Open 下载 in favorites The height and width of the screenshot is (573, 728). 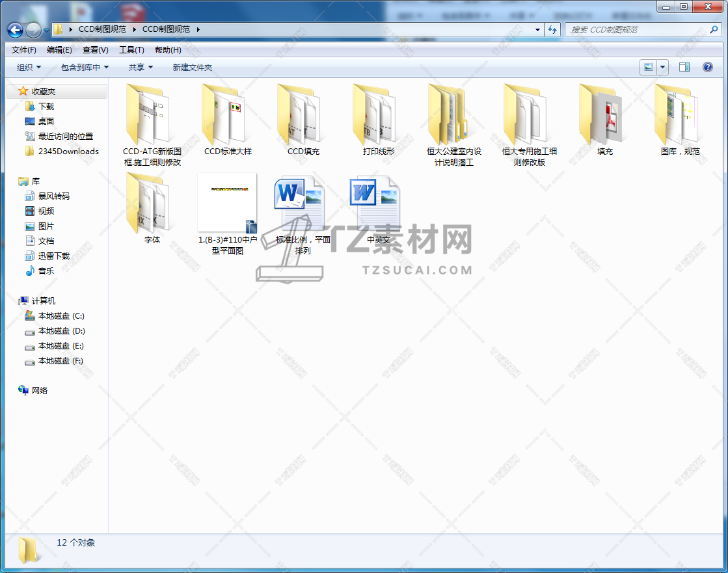(46, 107)
